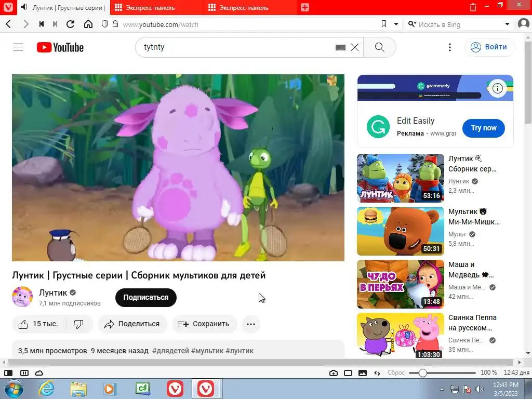This screenshot has width=532, height=399.
Task: Click Сохранить to save the video
Action: point(204,324)
